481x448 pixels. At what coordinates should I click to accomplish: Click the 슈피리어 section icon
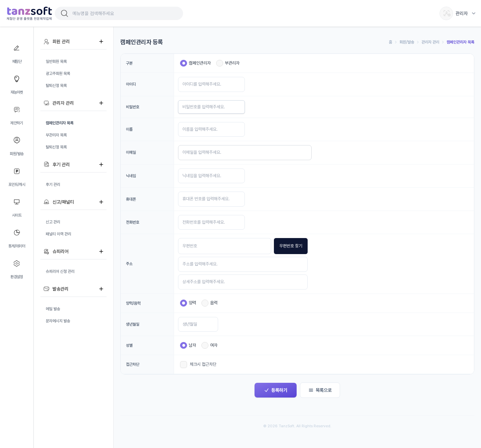coord(46,251)
